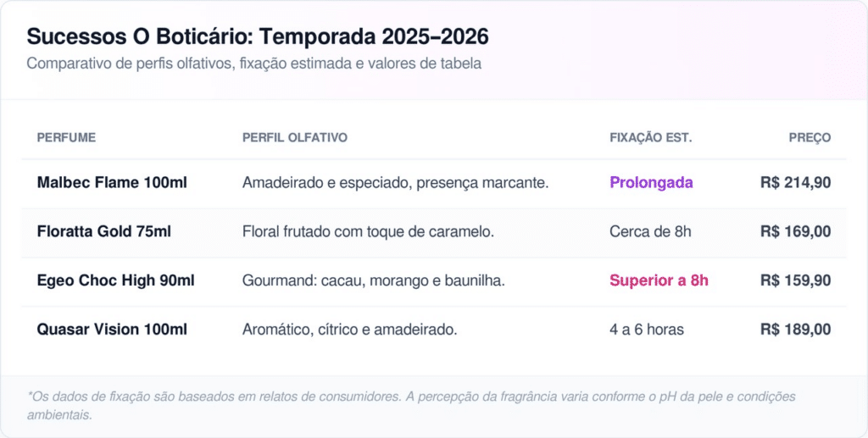Click the PERFIL OLFATIVO column header
The height and width of the screenshot is (438, 868).
tap(294, 137)
